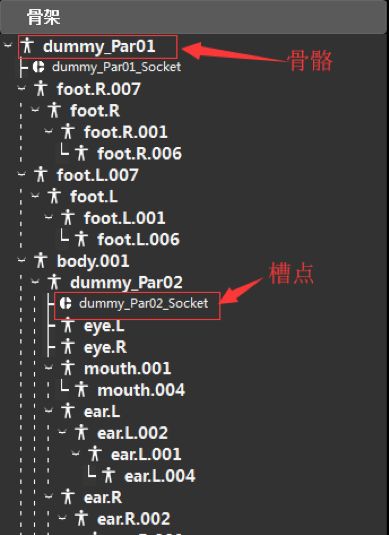
Task: Collapse the foot.L.001 bone node
Action: [x=48, y=217]
